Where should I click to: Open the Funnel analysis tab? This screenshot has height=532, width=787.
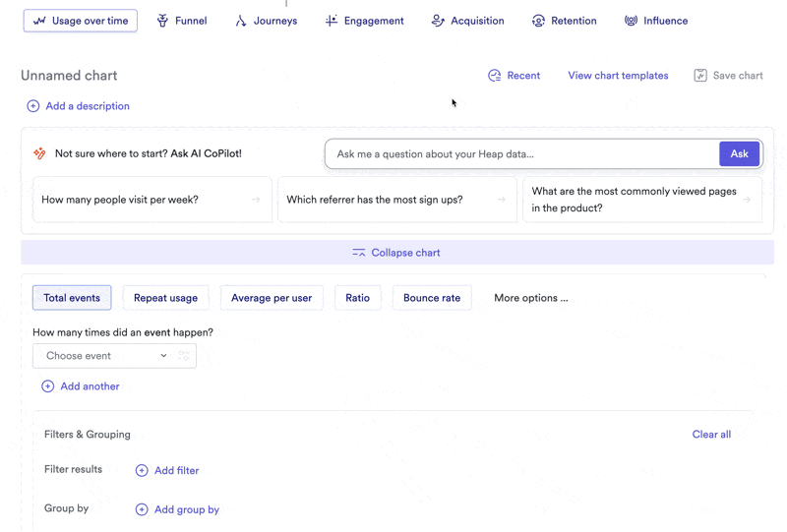click(181, 21)
